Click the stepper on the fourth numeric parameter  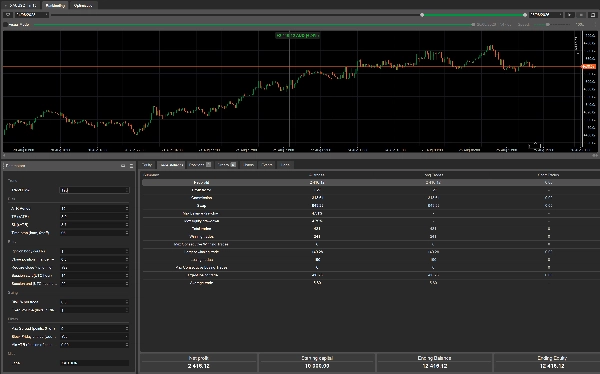click(x=127, y=233)
